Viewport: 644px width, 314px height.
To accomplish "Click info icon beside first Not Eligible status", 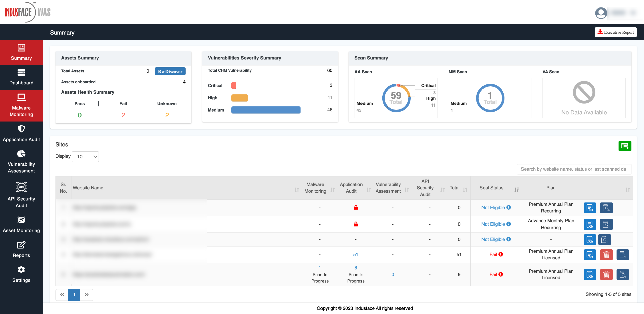I will pyautogui.click(x=508, y=207).
